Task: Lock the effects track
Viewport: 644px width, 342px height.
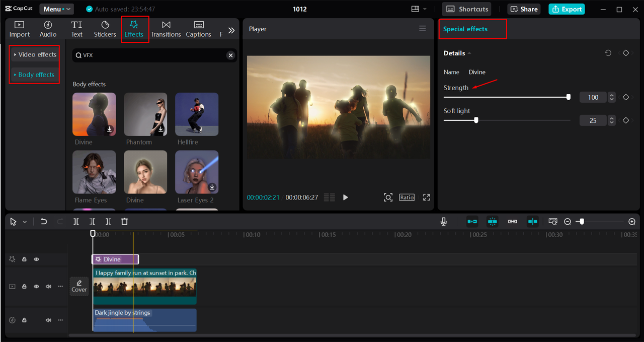Action: pos(24,259)
